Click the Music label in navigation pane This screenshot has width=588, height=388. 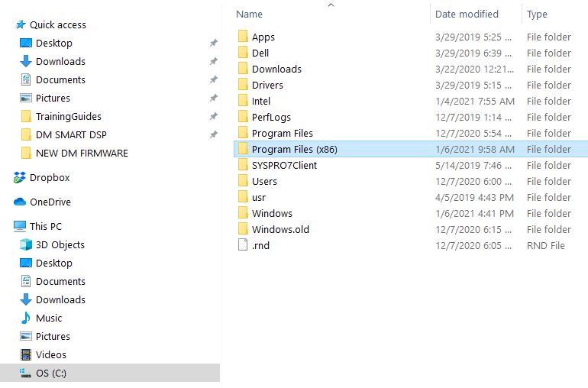49,318
